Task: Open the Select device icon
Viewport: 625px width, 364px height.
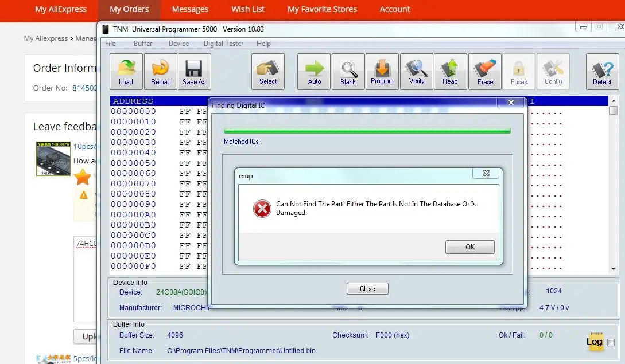Action: [268, 72]
